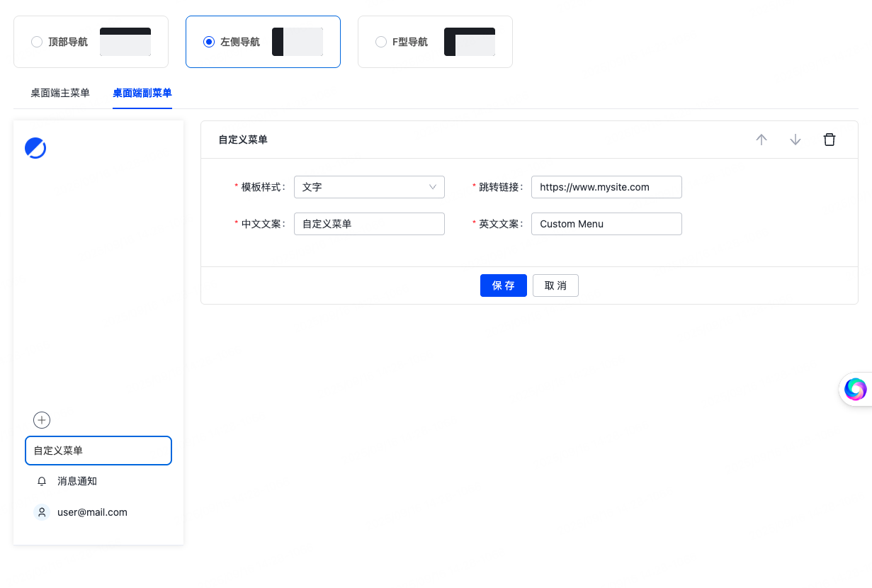Click the 中文文案 input field
Viewport: 872px width, 588px height.
pyautogui.click(x=369, y=224)
